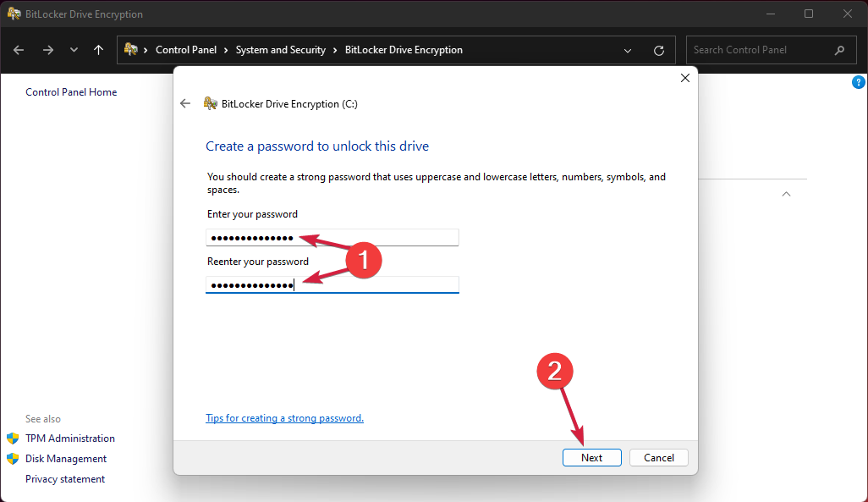Click the back arrow inside the BitLocker dialog
Image resolution: width=868 pixels, height=502 pixels.
tap(185, 103)
